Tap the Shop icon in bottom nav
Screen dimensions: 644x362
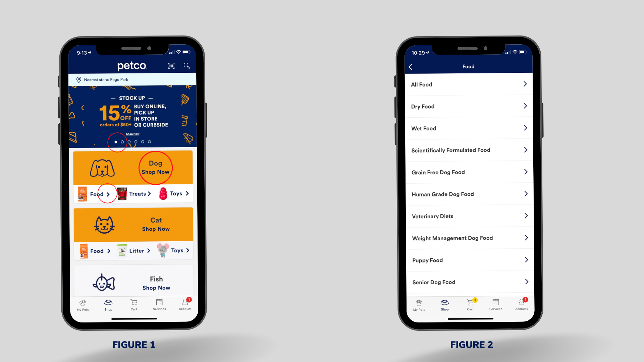click(108, 305)
